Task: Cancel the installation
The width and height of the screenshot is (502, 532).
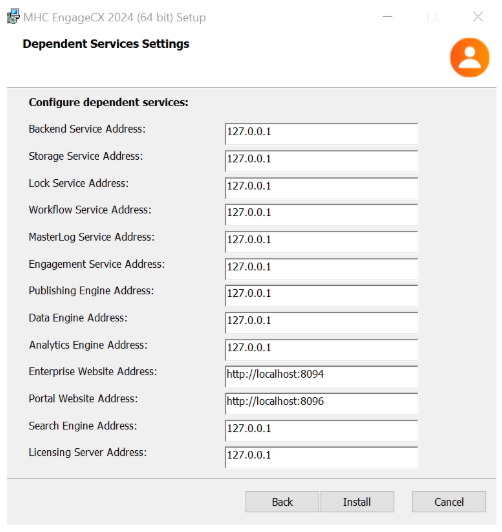Action: pos(449,501)
